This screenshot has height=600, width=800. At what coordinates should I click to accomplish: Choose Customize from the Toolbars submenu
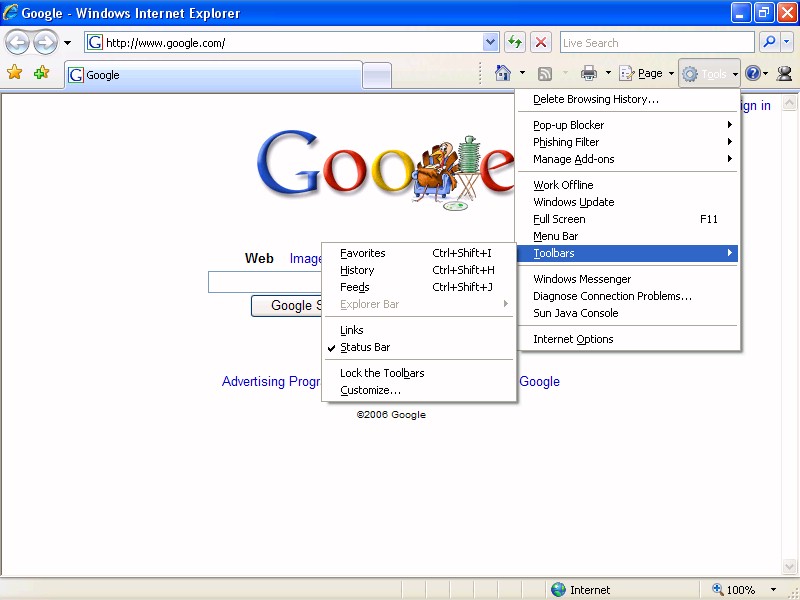pyautogui.click(x=419, y=390)
